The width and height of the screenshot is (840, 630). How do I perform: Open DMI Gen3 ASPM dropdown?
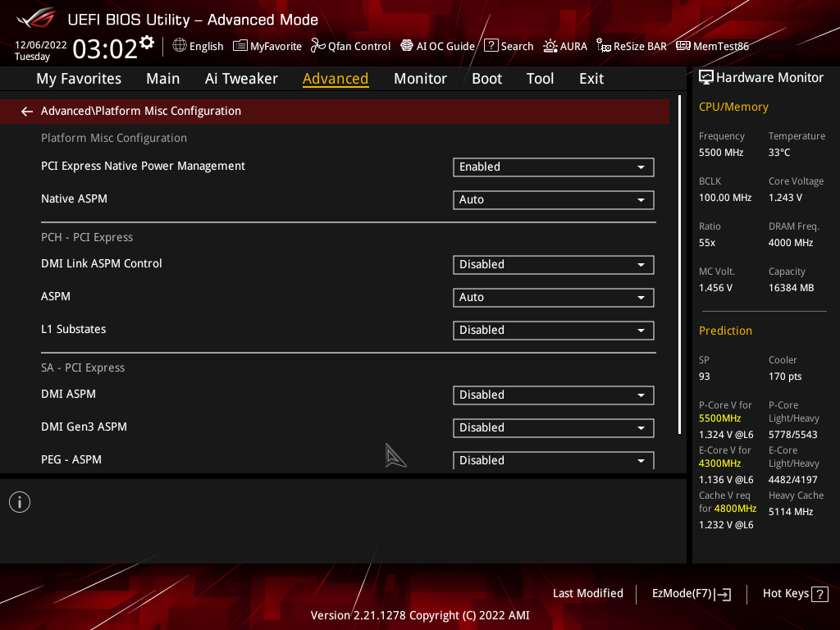tap(553, 427)
